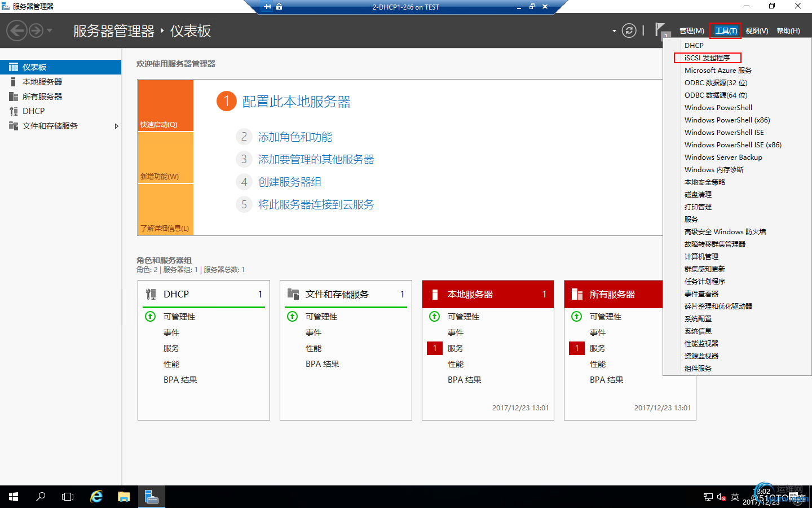812x508 pixels.
Task: Open 创建服务器组 link
Action: coord(290,182)
